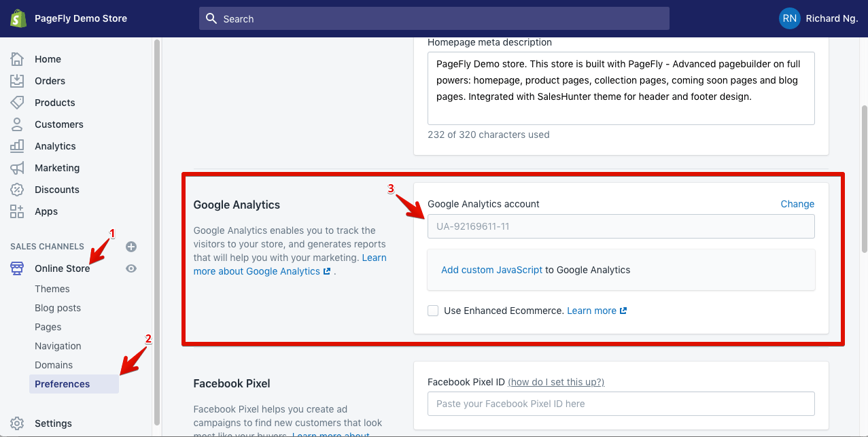
Task: Open Pages under Online Store
Action: tap(48, 327)
